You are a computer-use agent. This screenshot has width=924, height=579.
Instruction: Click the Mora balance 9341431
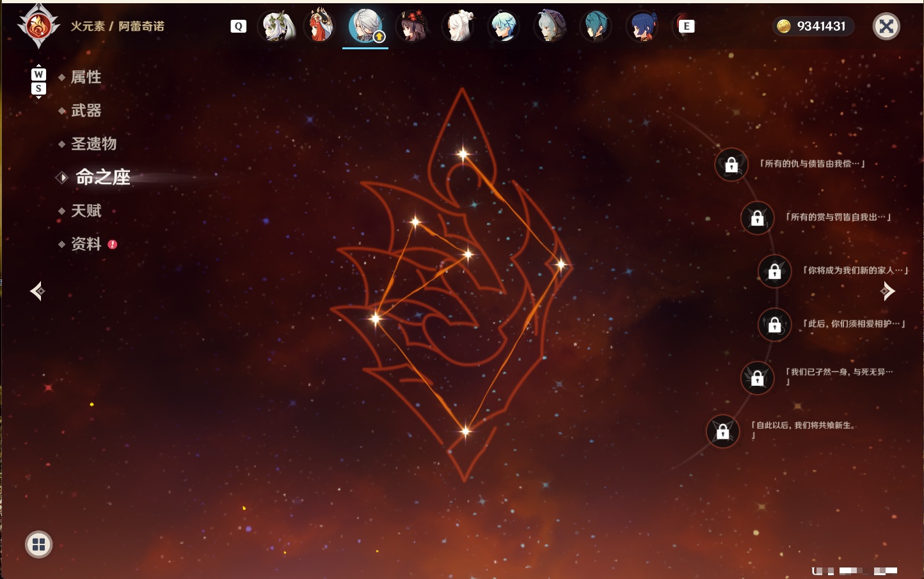pos(821,26)
